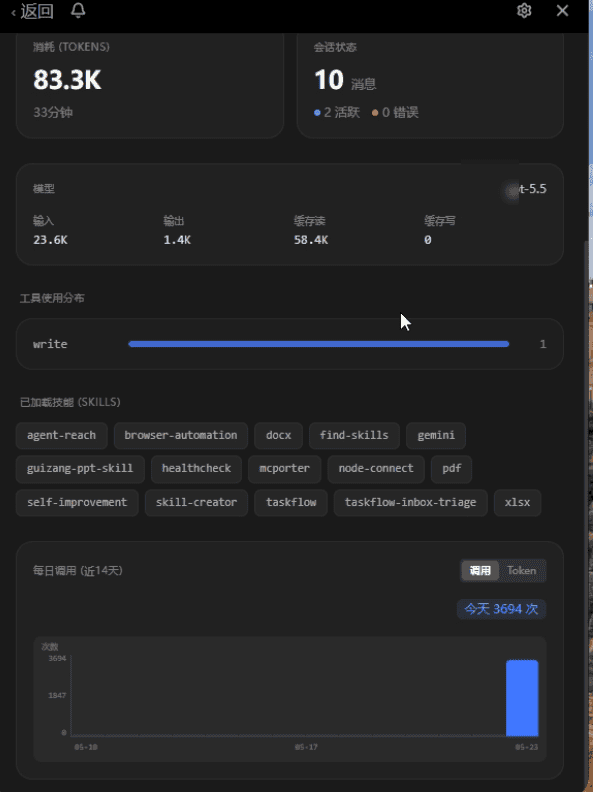Select guizang-ppt-skill chip

click(80, 469)
